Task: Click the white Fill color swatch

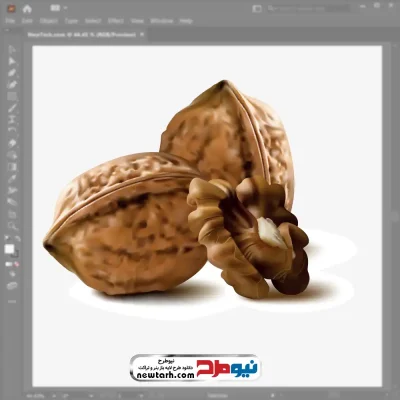Action: tap(9, 249)
